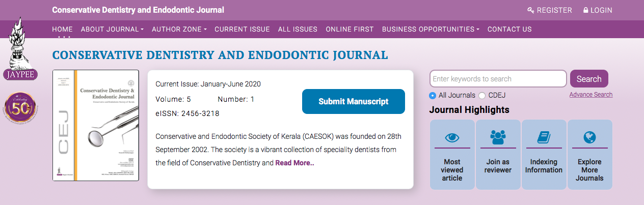The height and width of the screenshot is (205, 644).
Task: Open the book icon for Indexing Information
Action: (544, 137)
